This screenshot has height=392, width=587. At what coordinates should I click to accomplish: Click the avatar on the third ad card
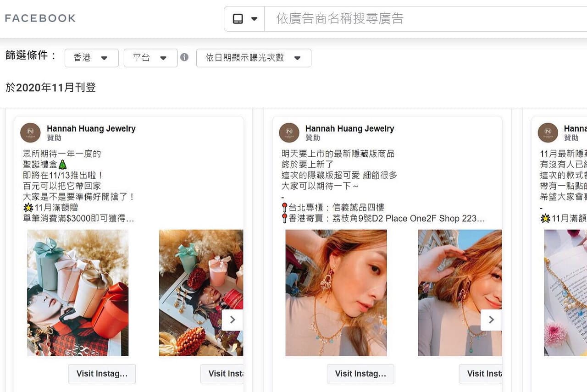click(x=548, y=133)
